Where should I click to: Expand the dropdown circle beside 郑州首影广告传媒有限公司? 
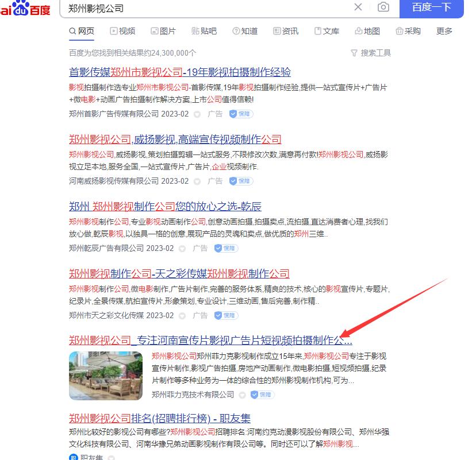point(197,114)
